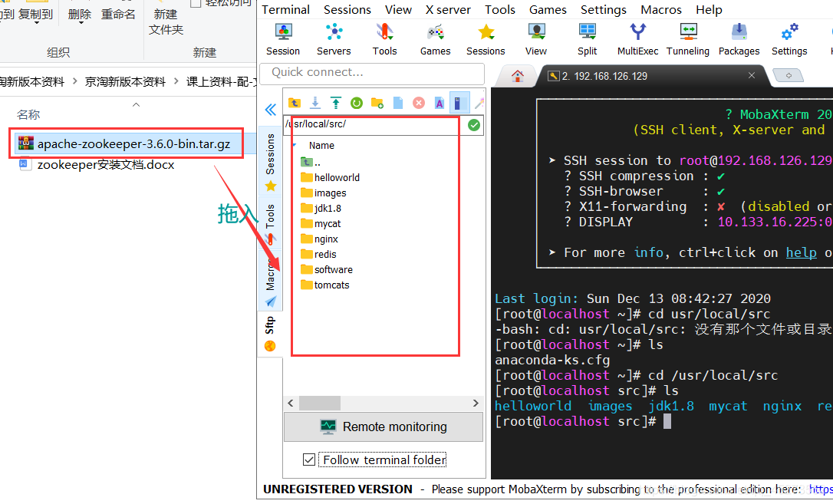Open the Tools toolbar icon
Image resolution: width=833 pixels, height=504 pixels.
(384, 39)
